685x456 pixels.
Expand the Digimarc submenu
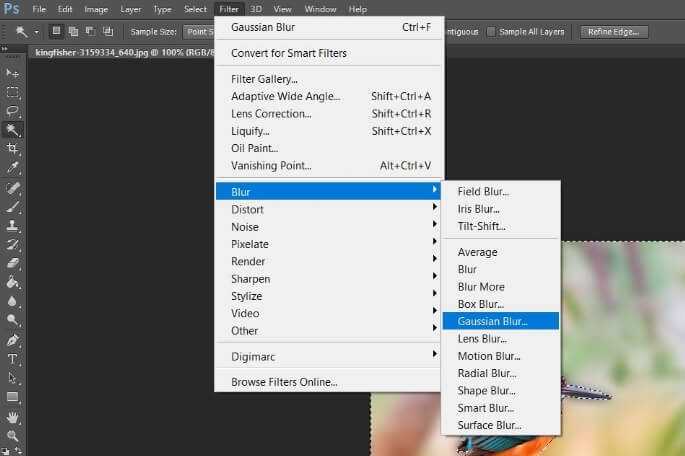point(327,356)
